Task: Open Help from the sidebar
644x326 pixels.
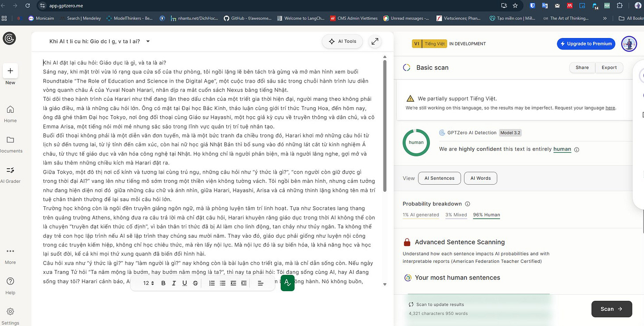Action: [10, 286]
